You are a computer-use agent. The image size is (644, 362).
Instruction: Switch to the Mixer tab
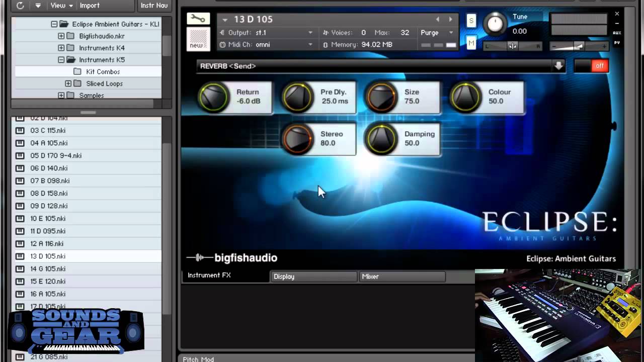(403, 277)
